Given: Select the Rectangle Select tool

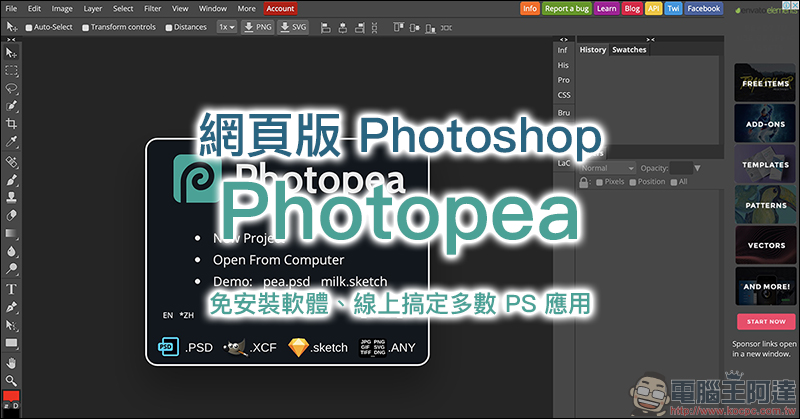Looking at the screenshot, I should tap(11, 70).
